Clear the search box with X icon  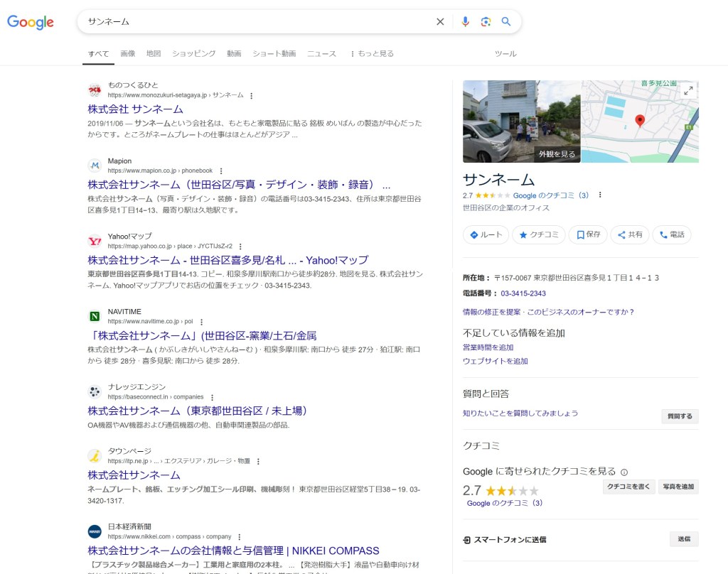coord(440,22)
